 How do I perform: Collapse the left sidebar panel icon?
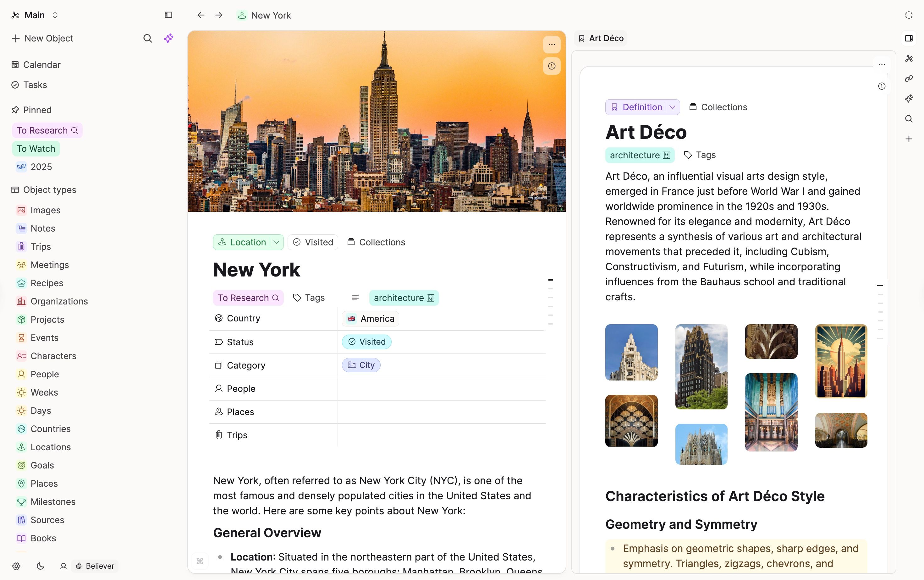point(168,15)
